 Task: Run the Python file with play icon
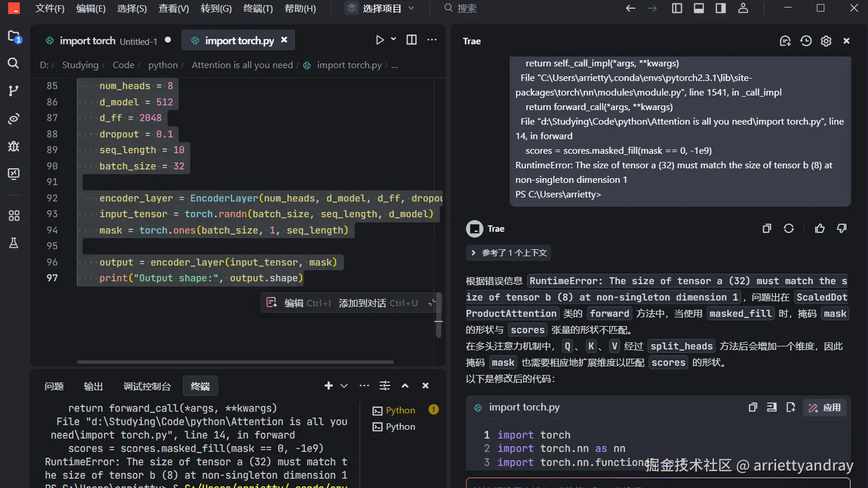(379, 40)
